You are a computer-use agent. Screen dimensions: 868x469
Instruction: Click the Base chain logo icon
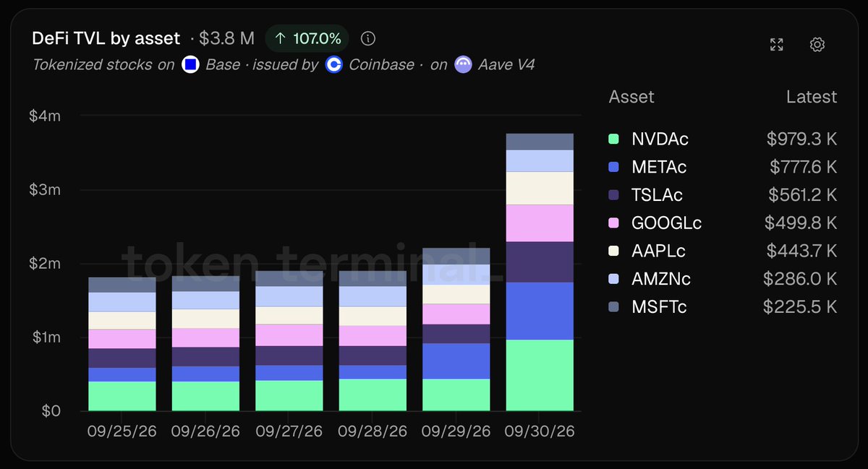(x=190, y=64)
